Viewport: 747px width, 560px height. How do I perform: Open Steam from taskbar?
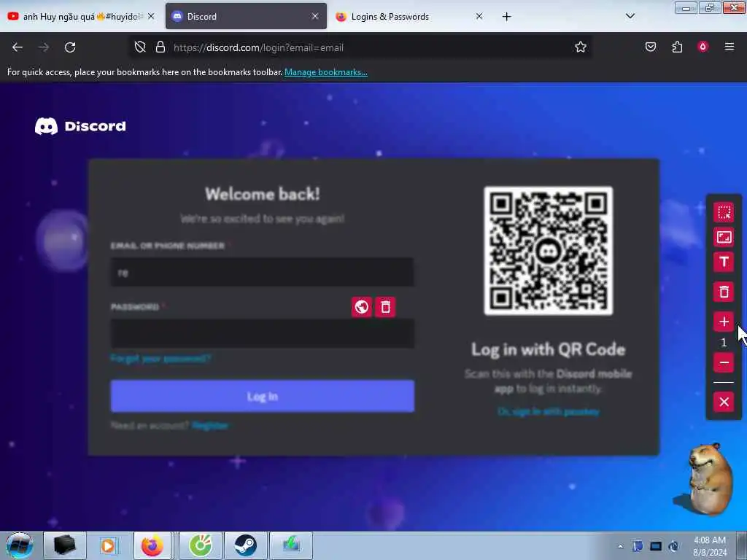coord(245,545)
